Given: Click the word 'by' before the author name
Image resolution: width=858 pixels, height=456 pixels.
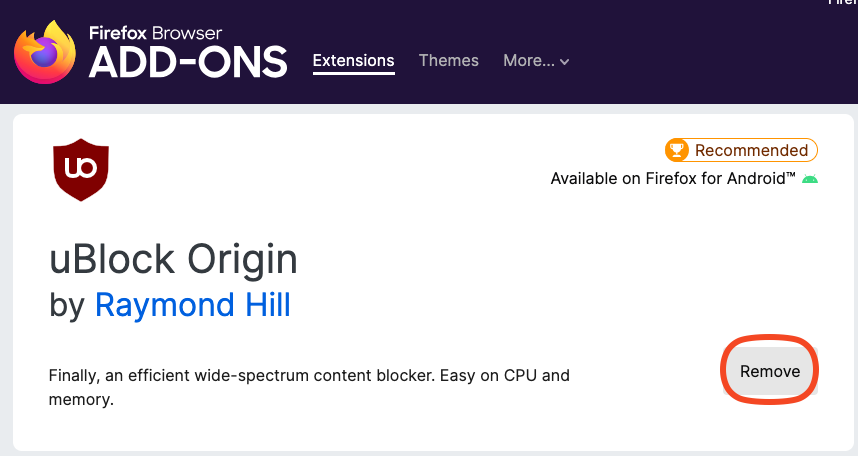Looking at the screenshot, I should [67, 305].
